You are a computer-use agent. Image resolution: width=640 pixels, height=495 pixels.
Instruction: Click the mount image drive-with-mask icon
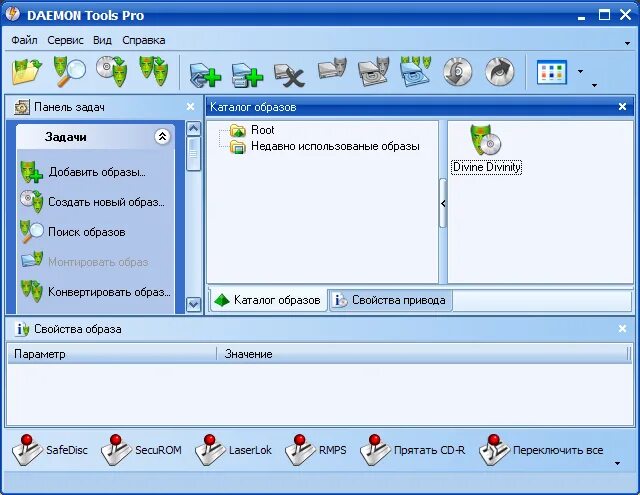pos(332,70)
